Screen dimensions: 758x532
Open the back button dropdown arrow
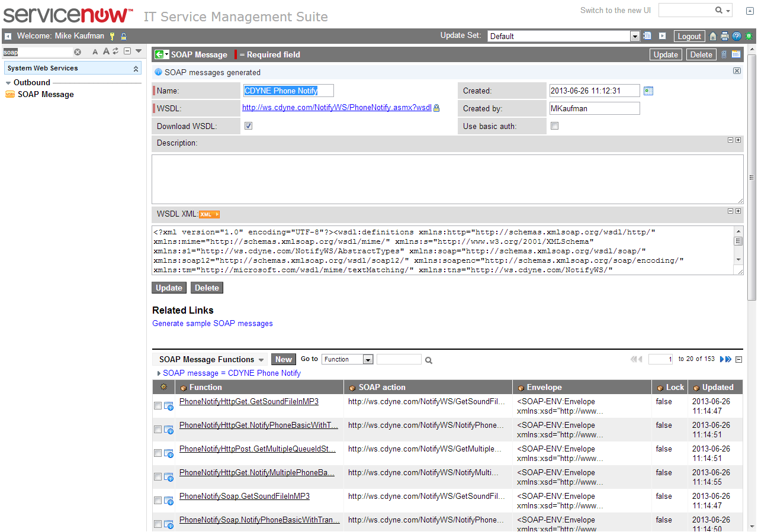point(167,54)
